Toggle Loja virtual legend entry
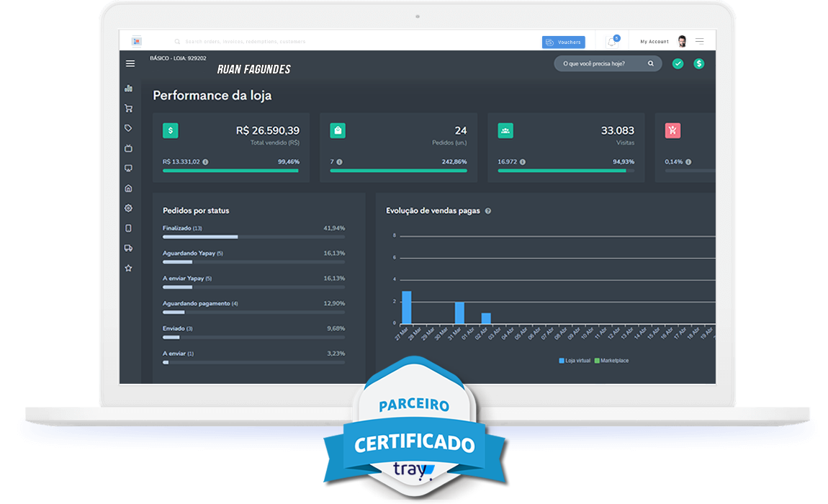Viewport: 828px width, 504px height. [x=575, y=361]
